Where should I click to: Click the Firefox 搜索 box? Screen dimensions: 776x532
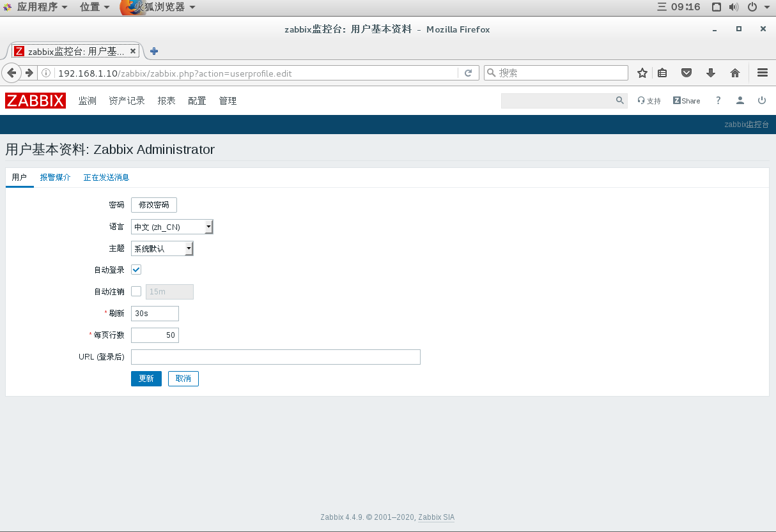point(556,73)
